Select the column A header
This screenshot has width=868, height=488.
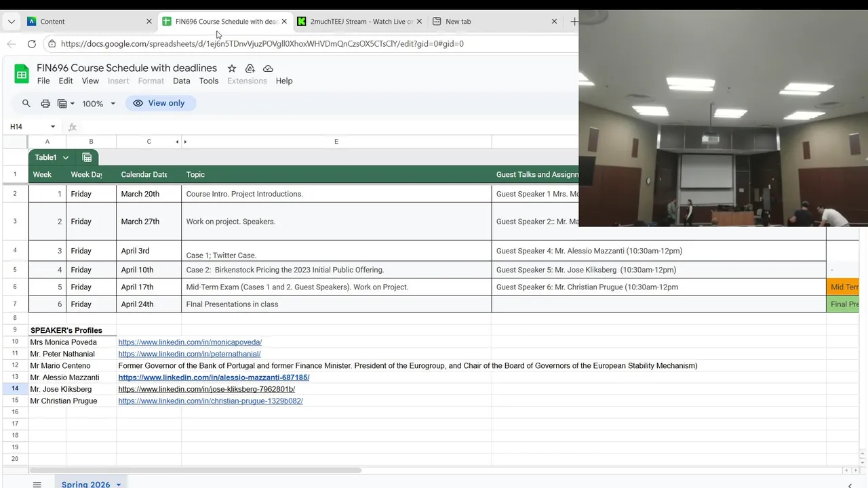[47, 142]
